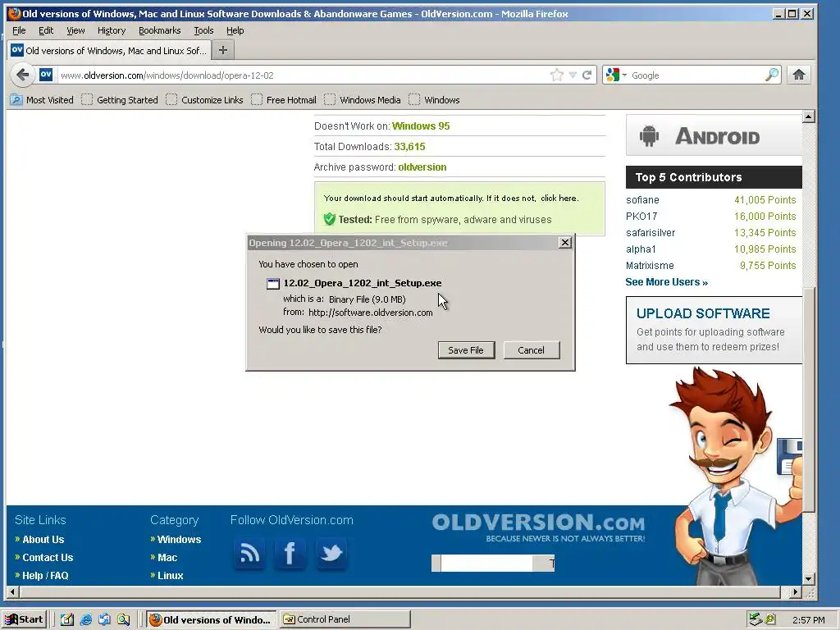The image size is (840, 630).
Task: Click the Firefox back arrow button
Action: 22,75
